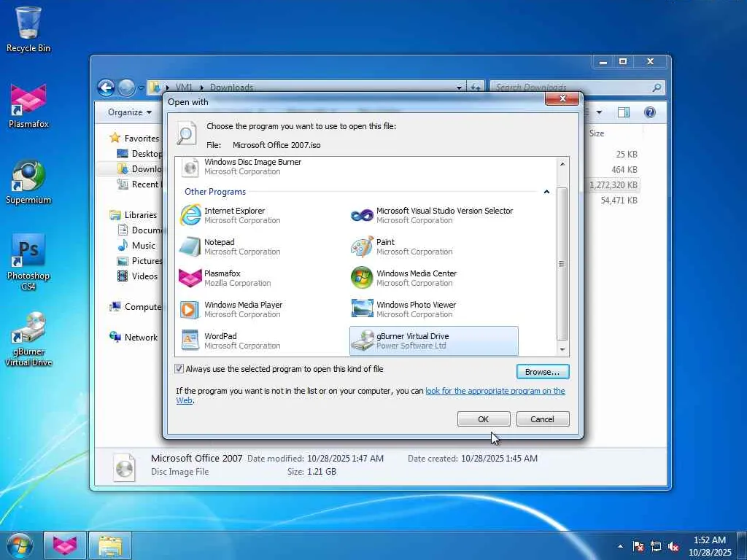Show hidden tray icons arrow
Viewport: 747px width, 560px height.
coord(620,547)
